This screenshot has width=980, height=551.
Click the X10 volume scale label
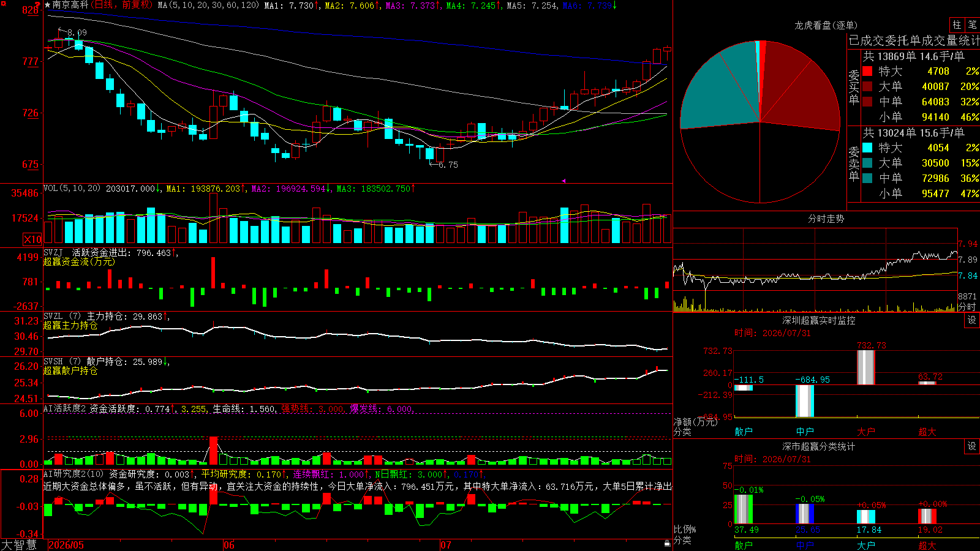pyautogui.click(x=32, y=239)
